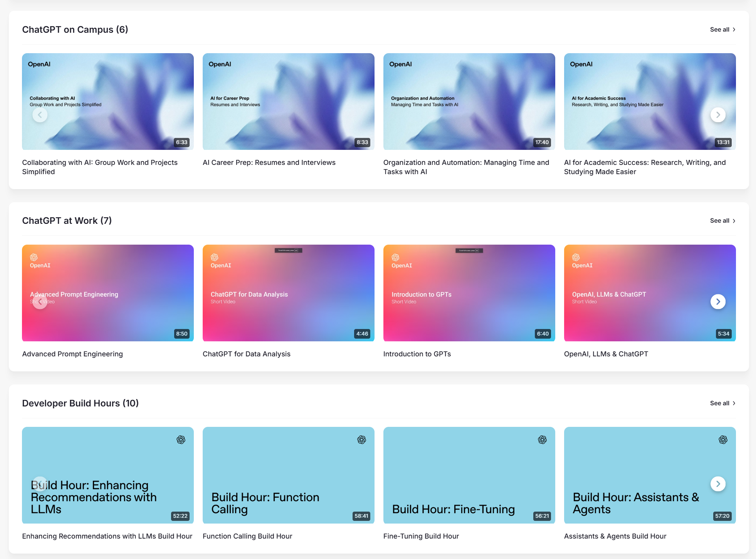Click the 17:40 duration badge

[542, 142]
